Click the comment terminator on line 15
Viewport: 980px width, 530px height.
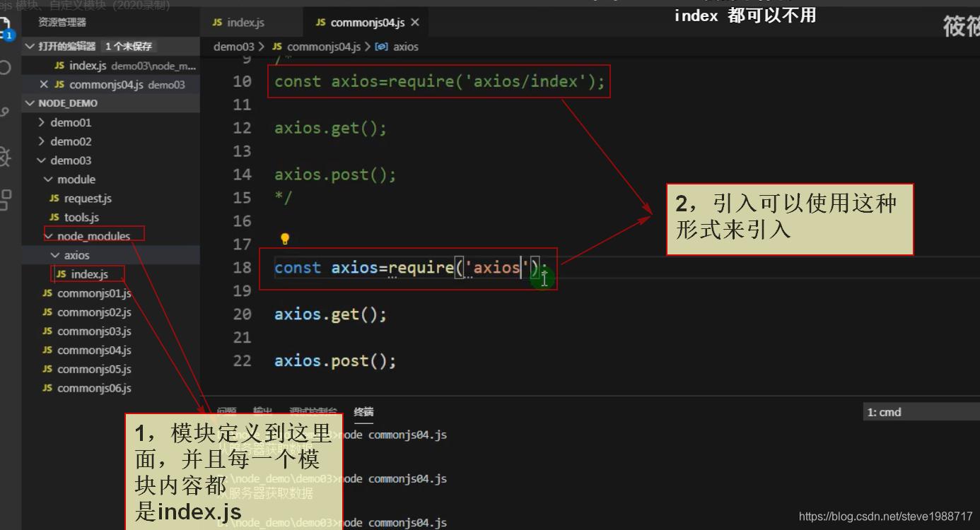283,197
